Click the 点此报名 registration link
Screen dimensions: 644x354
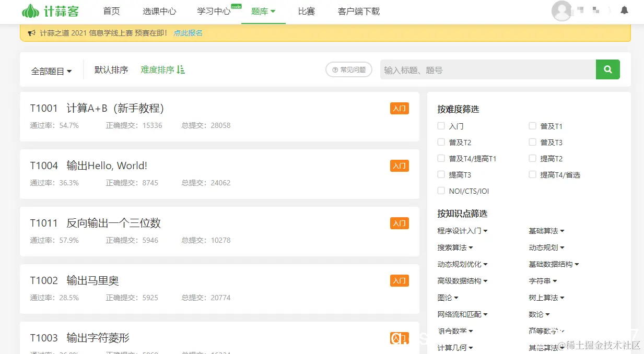(x=188, y=32)
